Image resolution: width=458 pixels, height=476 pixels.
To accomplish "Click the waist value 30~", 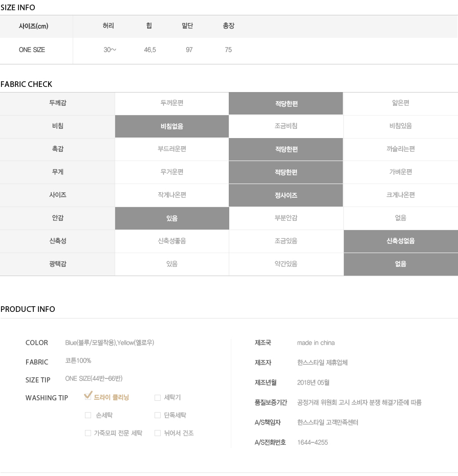I will pos(110,50).
